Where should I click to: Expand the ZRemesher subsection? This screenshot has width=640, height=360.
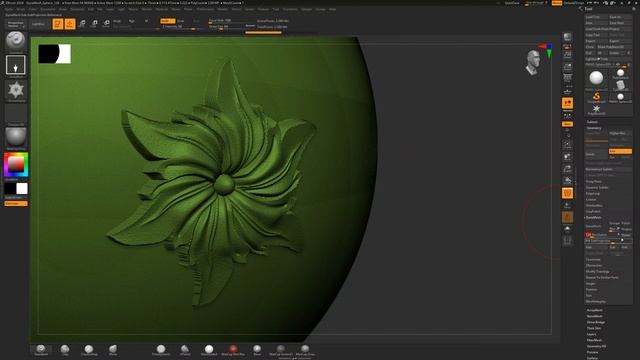click(x=593, y=265)
